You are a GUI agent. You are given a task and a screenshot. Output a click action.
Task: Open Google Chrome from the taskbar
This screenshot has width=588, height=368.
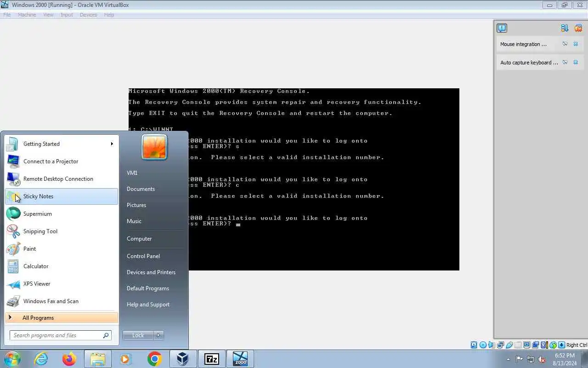[154, 359]
